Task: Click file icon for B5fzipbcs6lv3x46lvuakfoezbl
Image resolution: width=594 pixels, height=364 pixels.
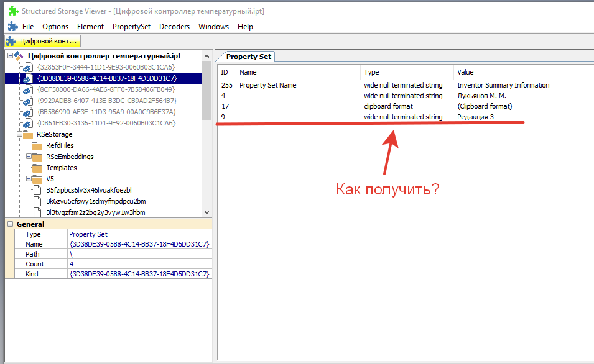Action: pos(37,190)
